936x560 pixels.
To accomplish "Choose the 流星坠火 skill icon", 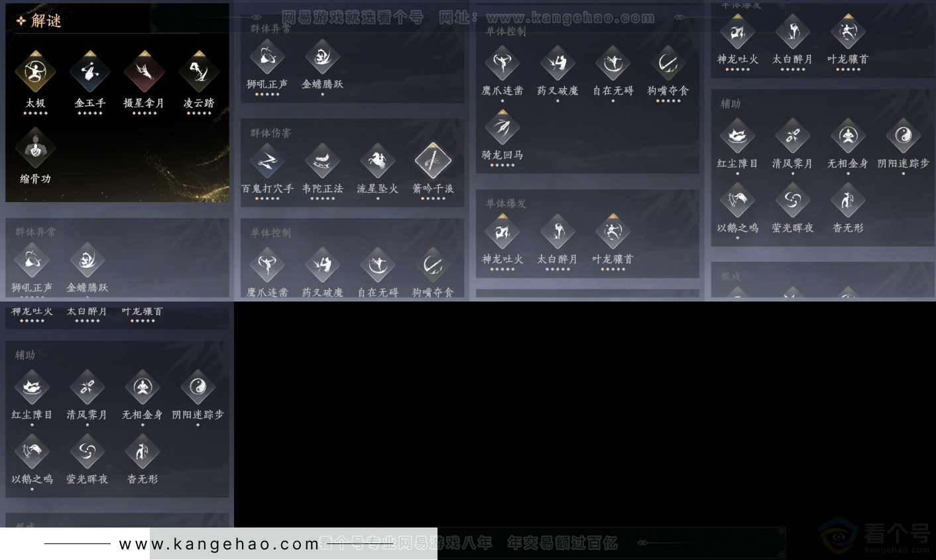I will (378, 161).
